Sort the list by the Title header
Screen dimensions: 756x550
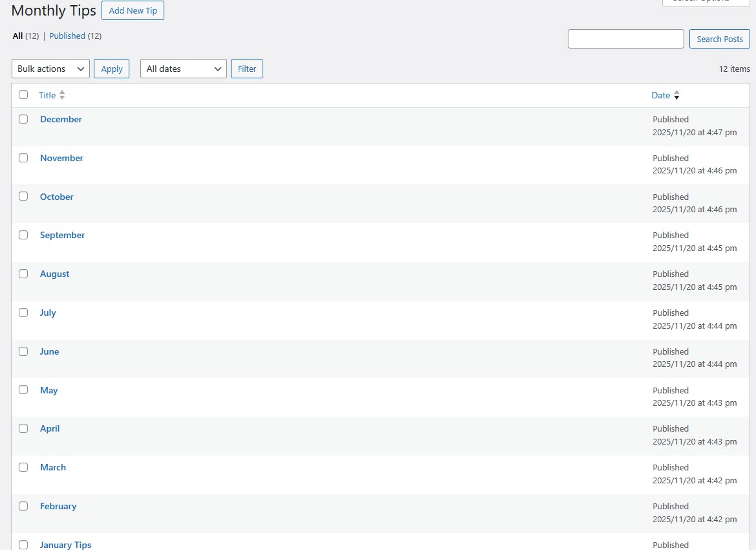(47, 95)
